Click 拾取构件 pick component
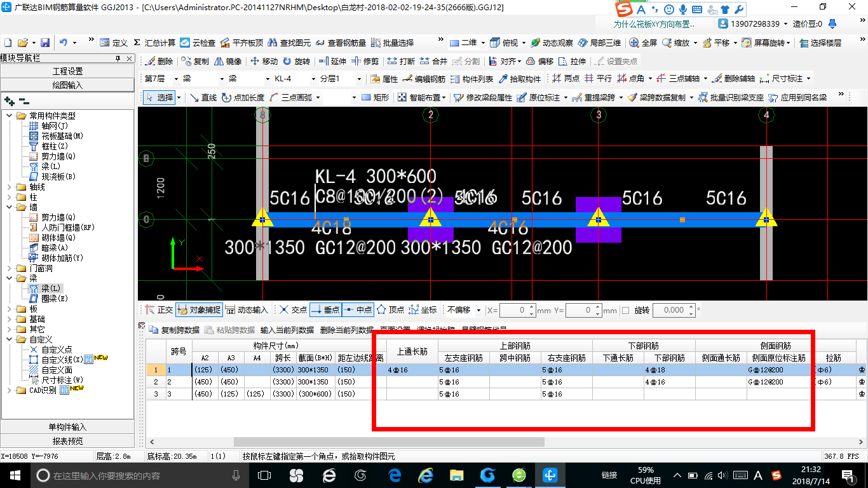The image size is (868, 488). click(520, 79)
